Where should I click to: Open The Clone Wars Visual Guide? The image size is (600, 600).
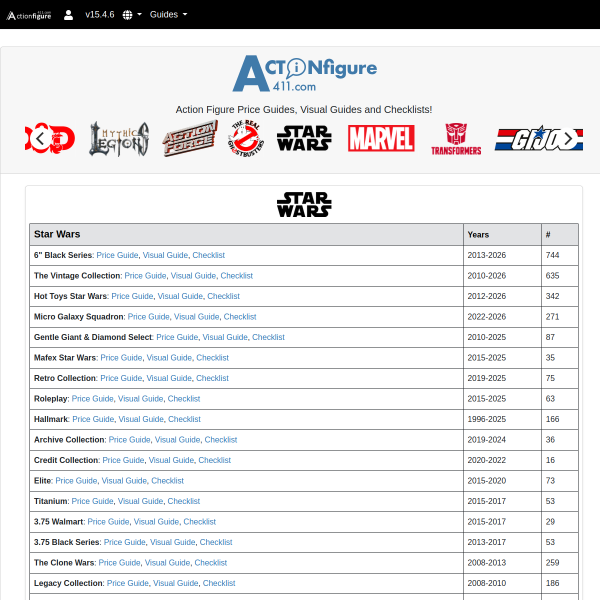pos(167,562)
